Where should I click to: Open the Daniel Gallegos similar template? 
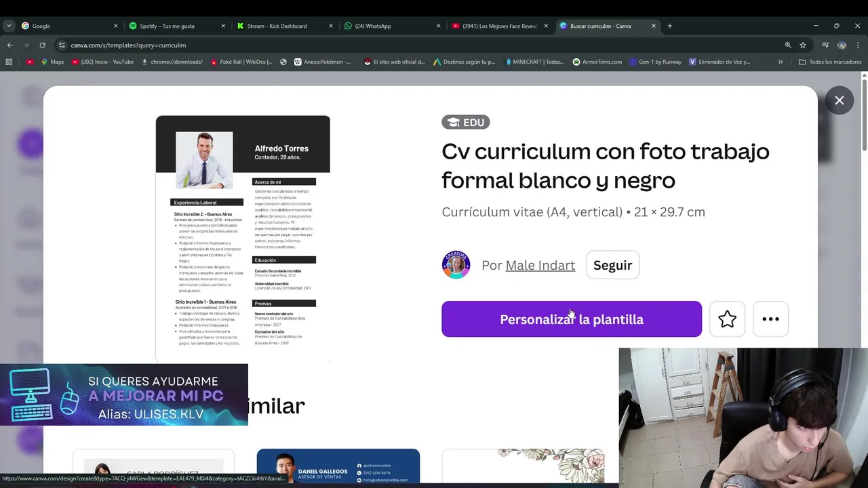(338, 466)
